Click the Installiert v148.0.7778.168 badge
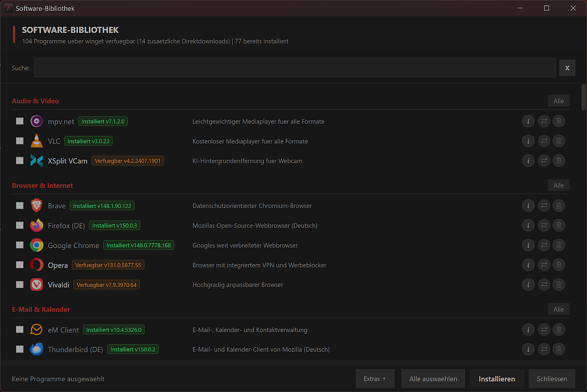The width and height of the screenshot is (587, 392). click(138, 245)
